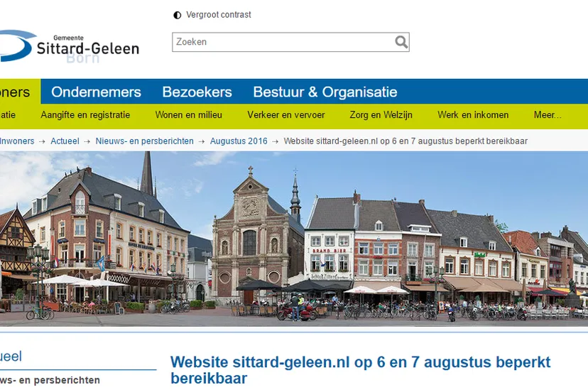The height and width of the screenshot is (392, 588).
Task: Click the Gemeente Sittard-Geleen logo
Action: pos(70,47)
